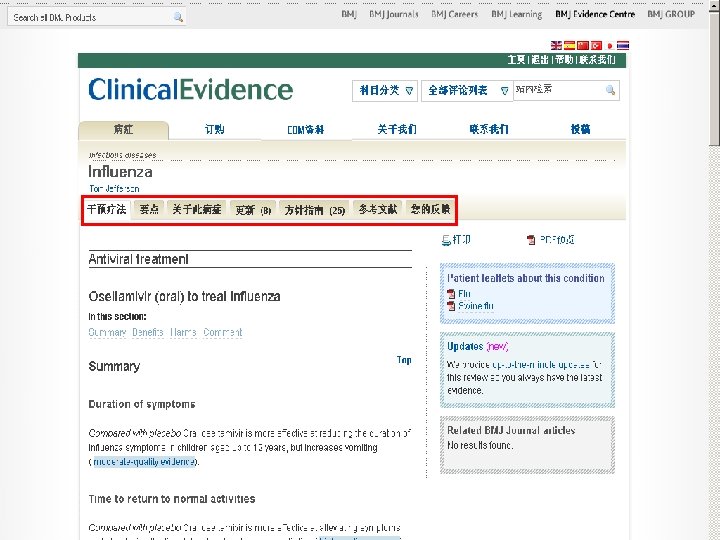Go to BMJ Careers
This screenshot has width=720, height=540.
[x=455, y=14]
